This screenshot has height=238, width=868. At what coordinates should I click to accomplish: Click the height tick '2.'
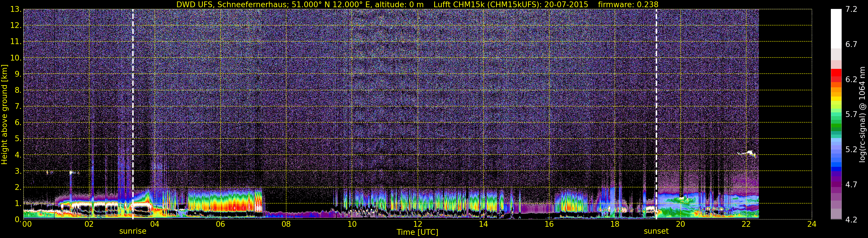tap(18, 188)
